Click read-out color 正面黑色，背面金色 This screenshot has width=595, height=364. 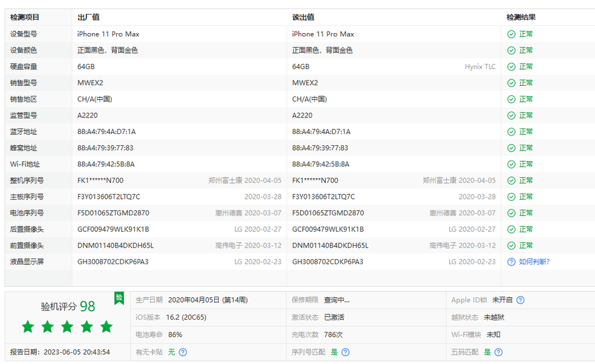coord(322,50)
